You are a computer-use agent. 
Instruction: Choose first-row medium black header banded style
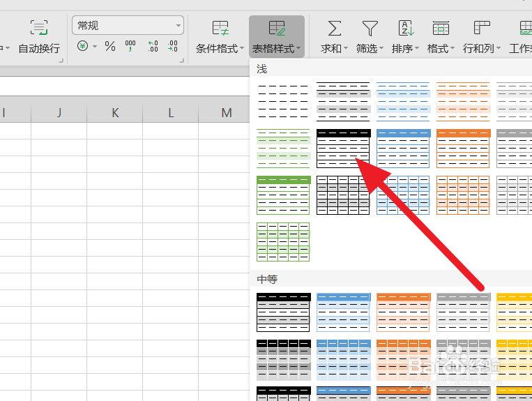283,312
